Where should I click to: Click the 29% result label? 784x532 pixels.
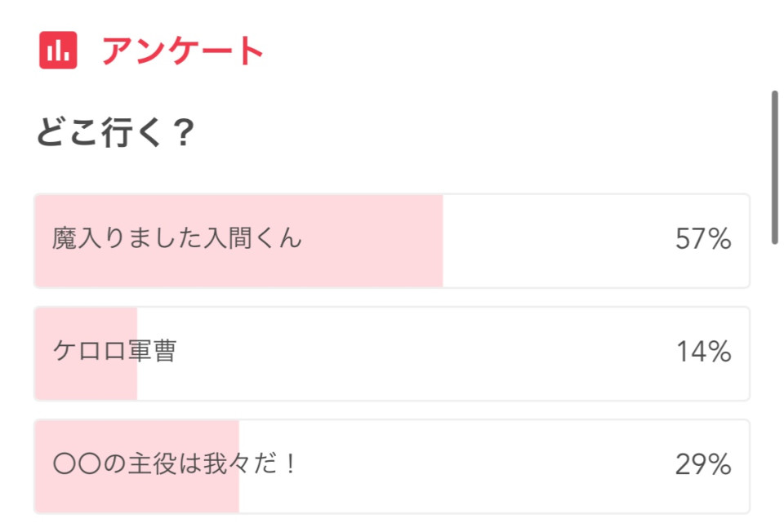click(x=702, y=465)
